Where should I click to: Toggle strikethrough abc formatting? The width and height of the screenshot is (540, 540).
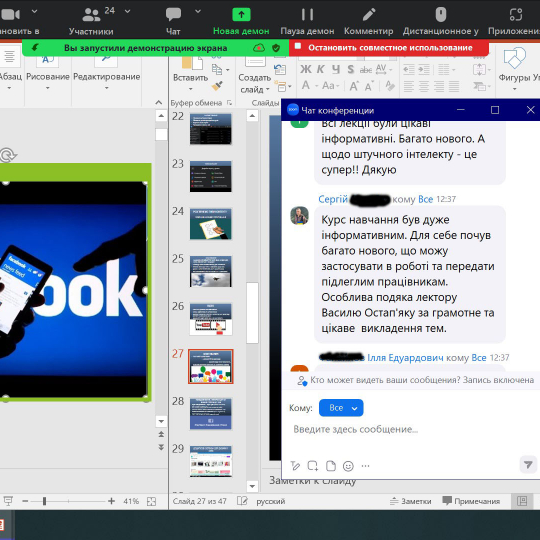tap(366, 70)
